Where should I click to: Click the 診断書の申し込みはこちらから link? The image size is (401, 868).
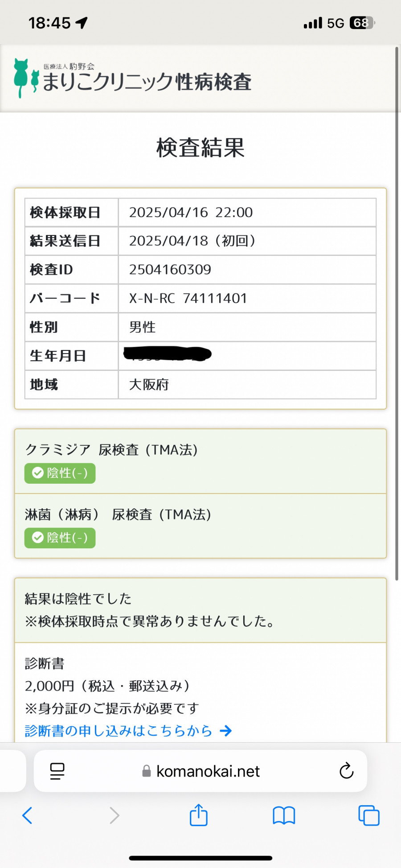pyautogui.click(x=119, y=731)
